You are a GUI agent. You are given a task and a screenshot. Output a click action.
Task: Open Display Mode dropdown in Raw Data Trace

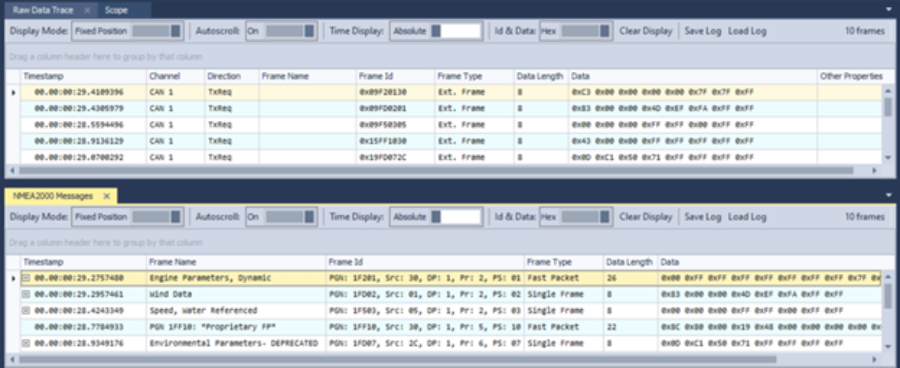click(127, 31)
